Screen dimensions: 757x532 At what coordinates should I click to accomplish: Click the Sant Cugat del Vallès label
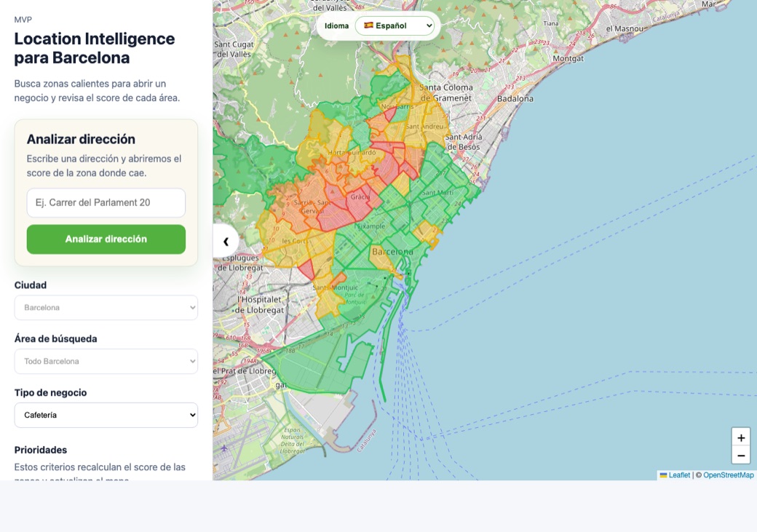(x=234, y=49)
